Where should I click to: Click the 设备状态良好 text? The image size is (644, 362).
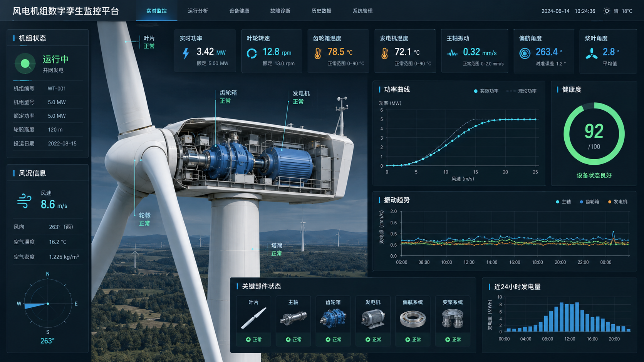[594, 175]
